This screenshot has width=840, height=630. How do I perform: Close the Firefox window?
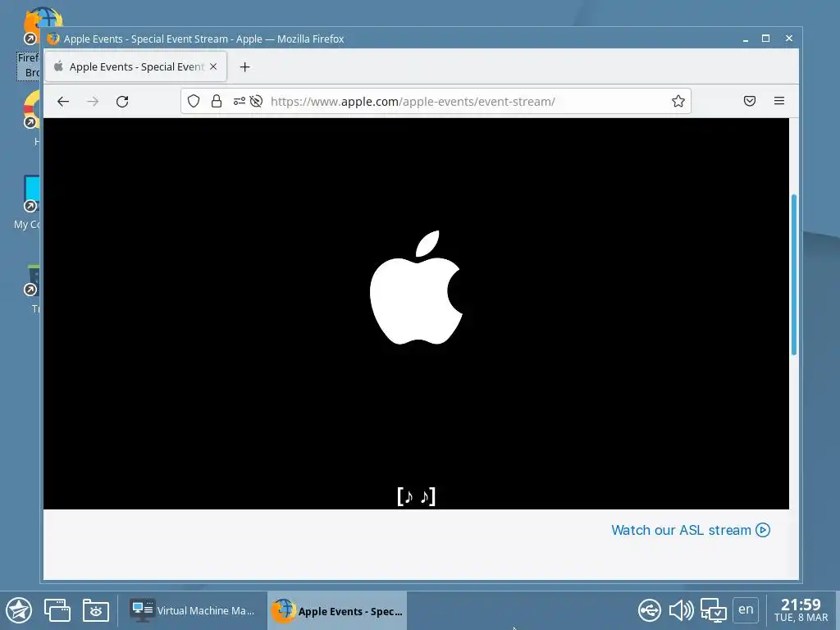(788, 39)
